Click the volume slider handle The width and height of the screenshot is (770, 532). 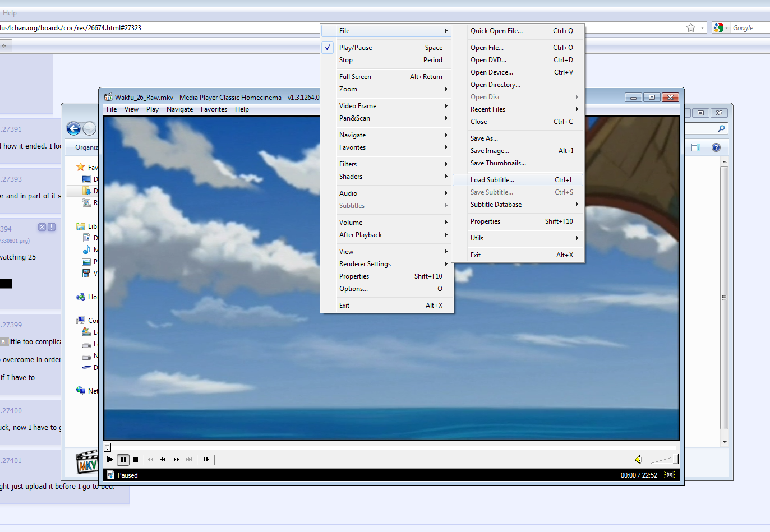tap(676, 460)
